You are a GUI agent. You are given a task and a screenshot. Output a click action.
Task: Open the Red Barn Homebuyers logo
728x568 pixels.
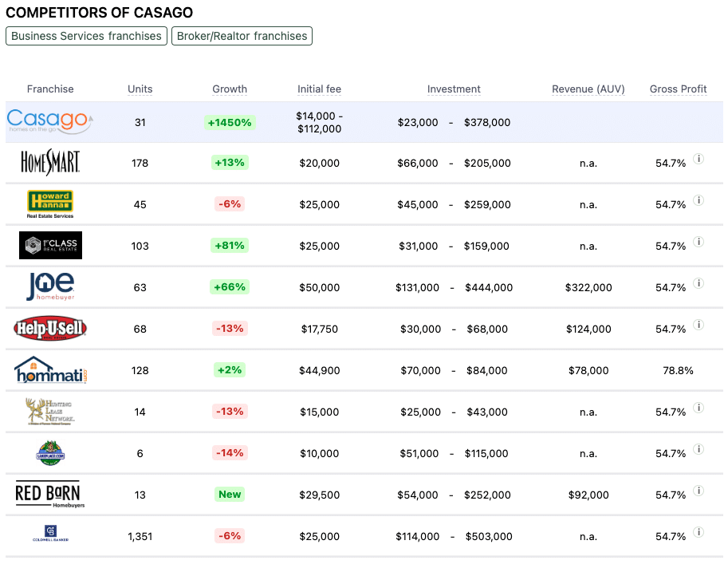(50, 494)
